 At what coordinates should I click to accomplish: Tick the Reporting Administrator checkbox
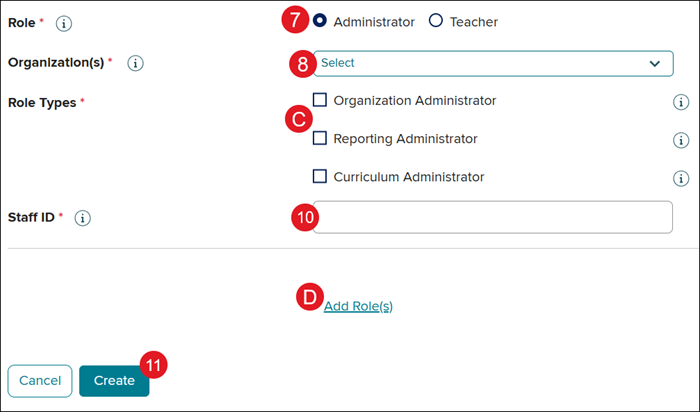point(320,138)
